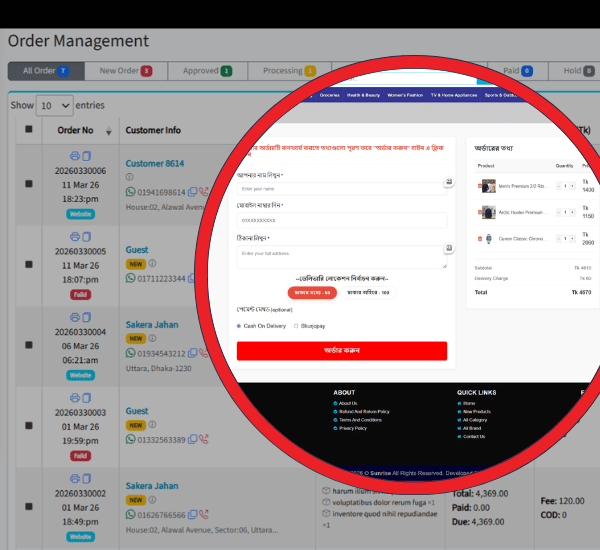
Task: Select delivery location option priced 60
Action: coord(312,292)
